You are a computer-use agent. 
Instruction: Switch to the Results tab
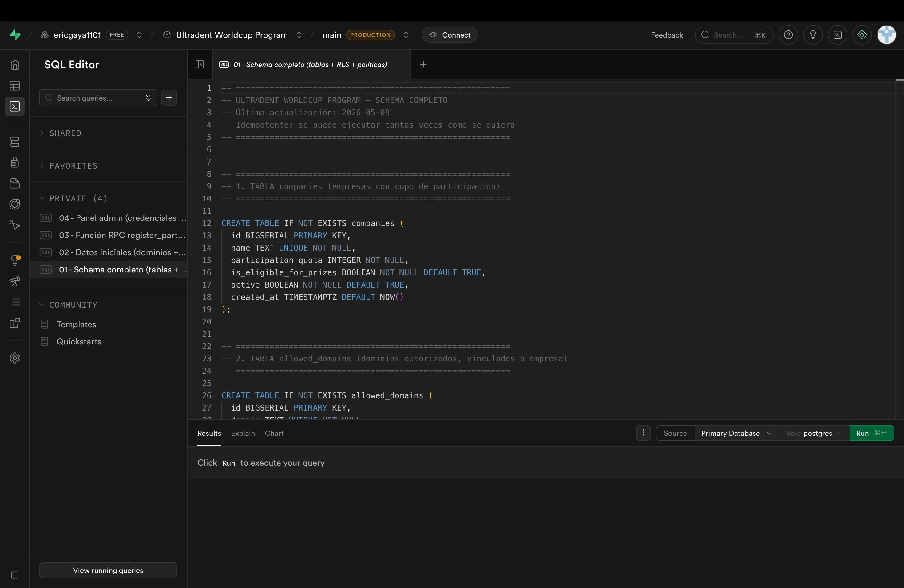(x=209, y=433)
